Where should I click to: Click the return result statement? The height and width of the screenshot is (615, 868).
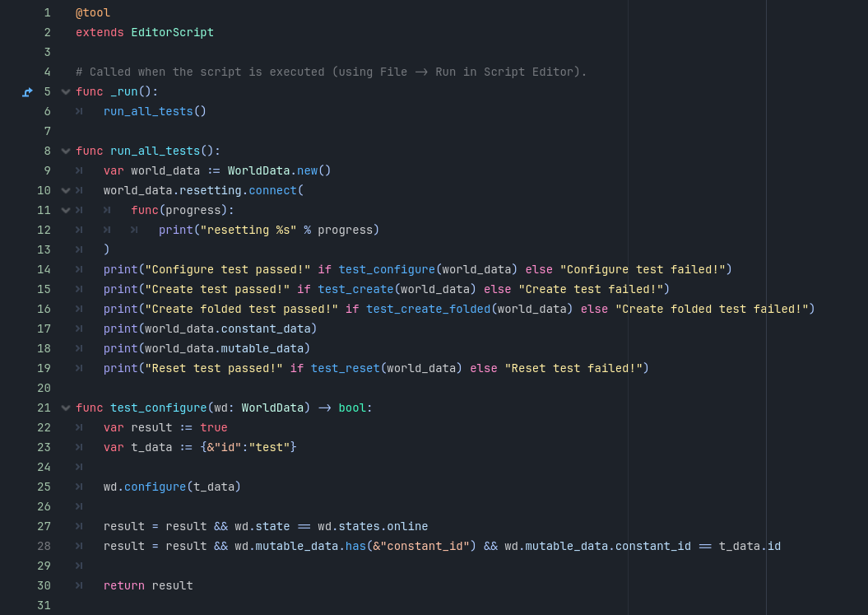click(148, 585)
